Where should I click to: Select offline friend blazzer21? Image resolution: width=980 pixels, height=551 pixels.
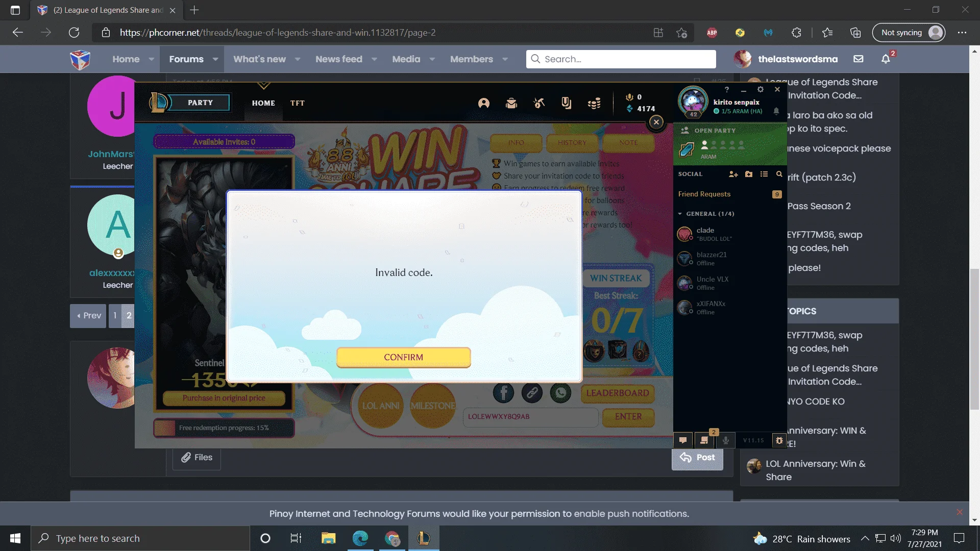[x=730, y=259]
